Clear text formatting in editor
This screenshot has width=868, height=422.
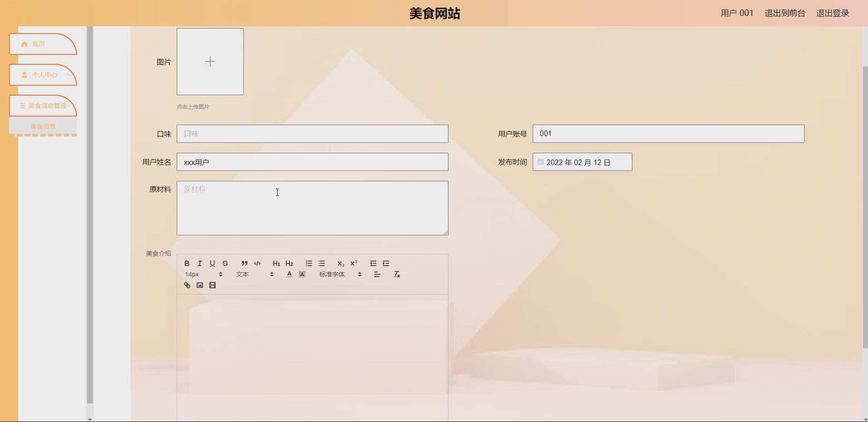coord(397,274)
